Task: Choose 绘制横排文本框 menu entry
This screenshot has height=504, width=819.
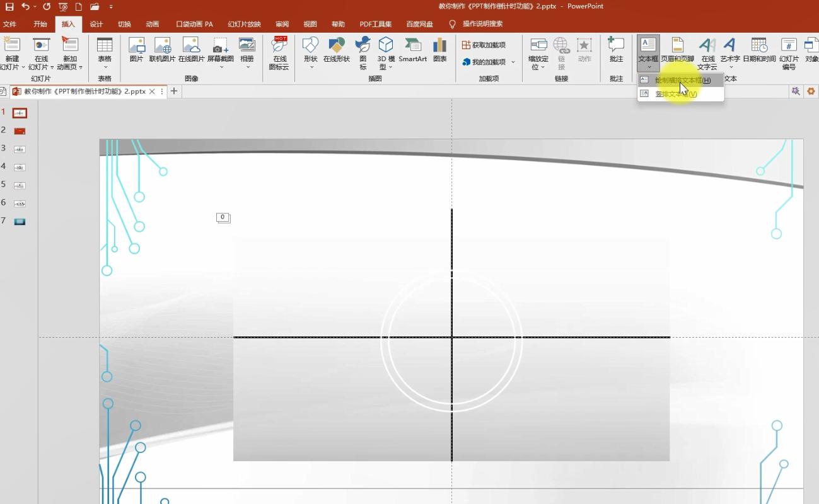Action: (682, 80)
